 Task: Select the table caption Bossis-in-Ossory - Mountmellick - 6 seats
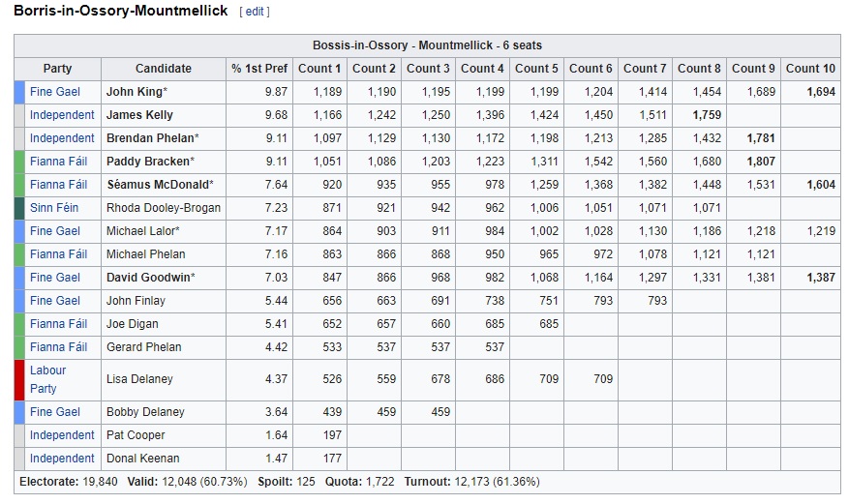pyautogui.click(x=427, y=45)
